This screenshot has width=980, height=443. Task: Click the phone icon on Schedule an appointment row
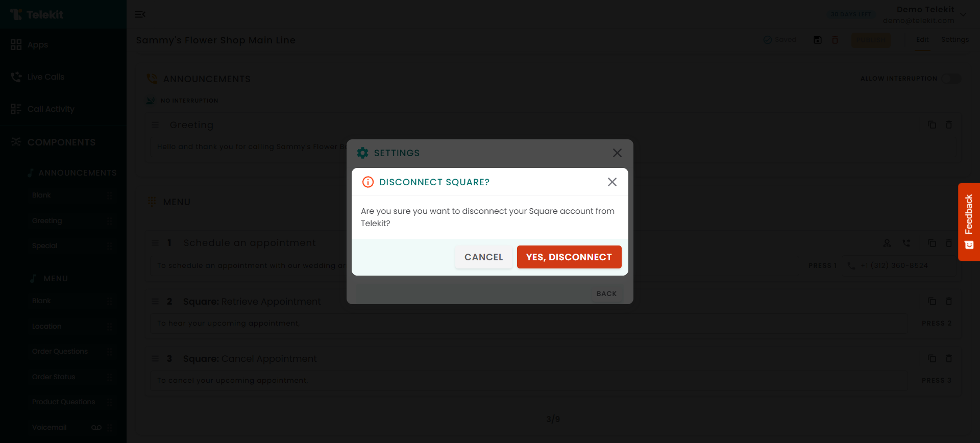click(906, 243)
